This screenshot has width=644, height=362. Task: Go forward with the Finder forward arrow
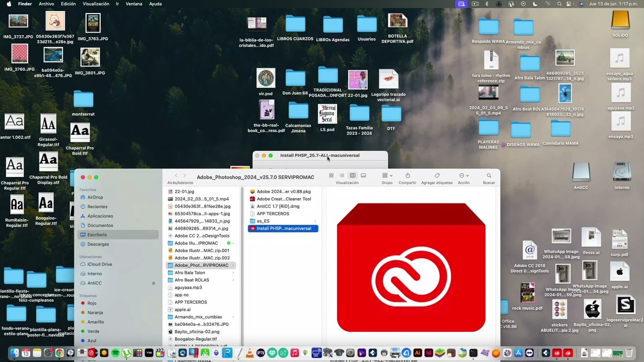[x=185, y=175]
